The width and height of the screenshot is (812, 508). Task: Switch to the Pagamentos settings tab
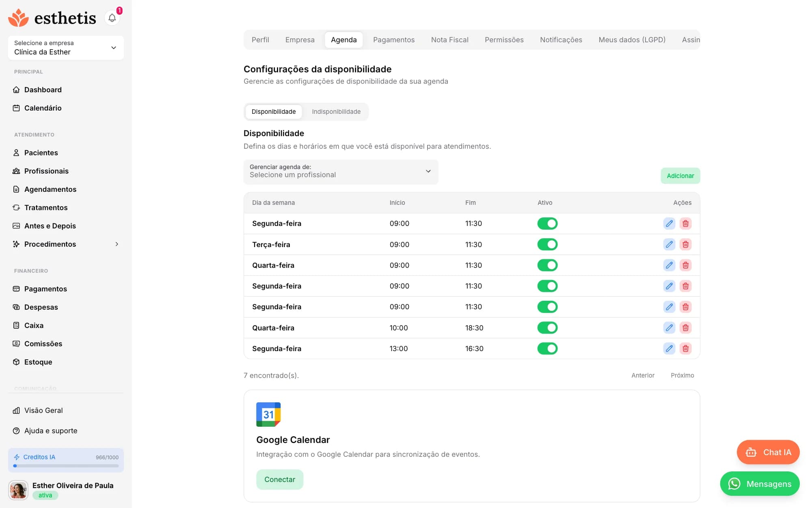coord(394,40)
